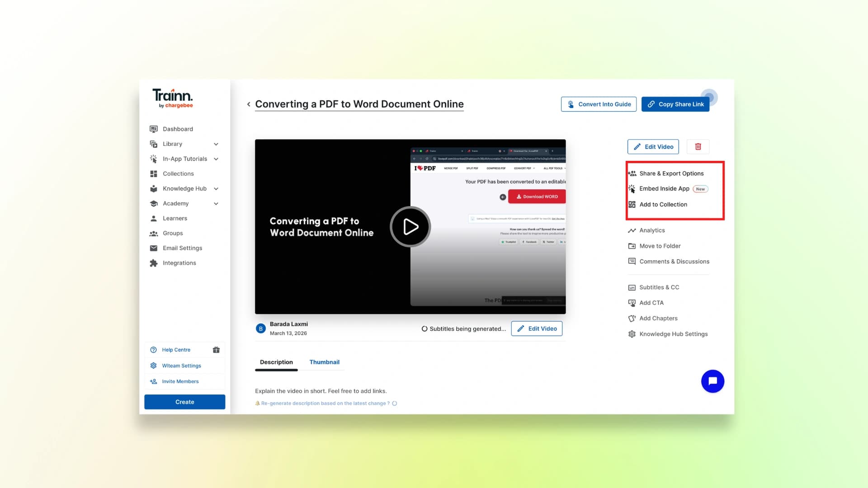Check the subtitles generation progress spinner
868x488 pixels.
pyautogui.click(x=425, y=328)
